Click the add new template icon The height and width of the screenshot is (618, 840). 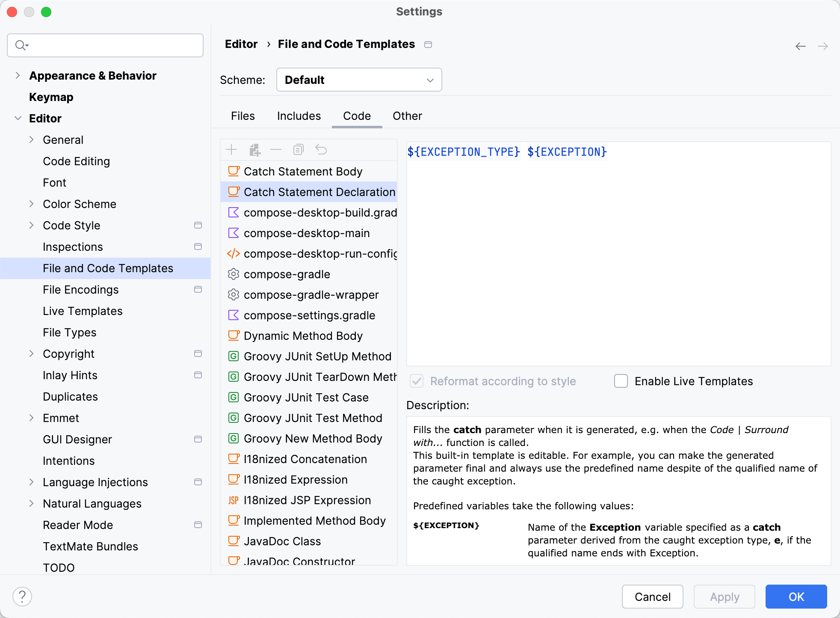(232, 149)
